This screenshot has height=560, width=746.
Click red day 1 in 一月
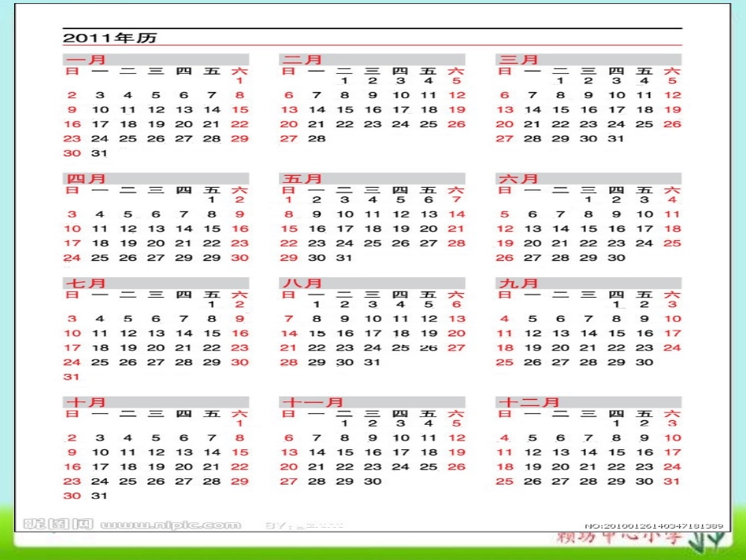click(240, 81)
